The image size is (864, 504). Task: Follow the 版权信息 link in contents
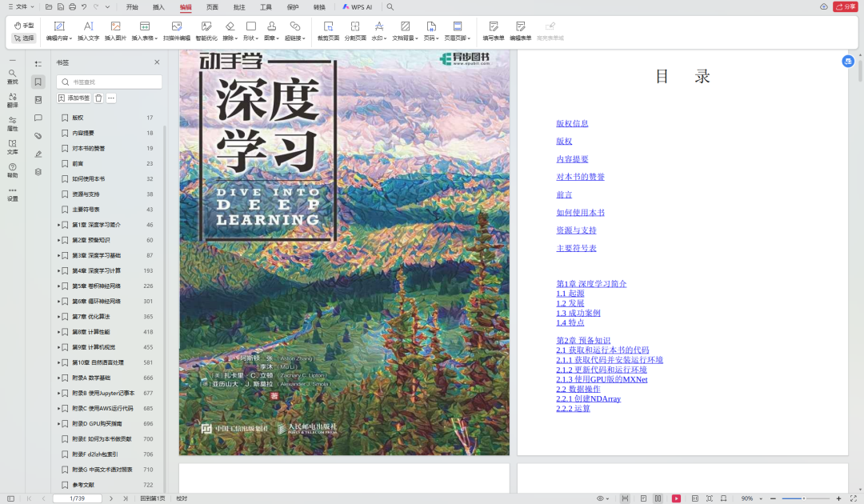(x=572, y=123)
